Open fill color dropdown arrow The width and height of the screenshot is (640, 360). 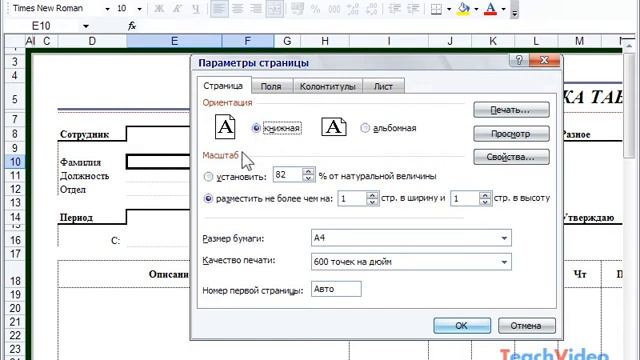coord(476,9)
